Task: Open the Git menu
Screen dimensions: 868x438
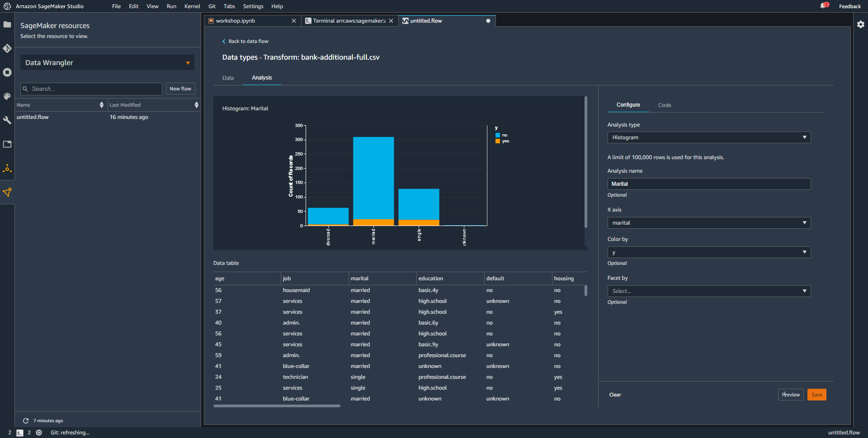Action: click(212, 6)
